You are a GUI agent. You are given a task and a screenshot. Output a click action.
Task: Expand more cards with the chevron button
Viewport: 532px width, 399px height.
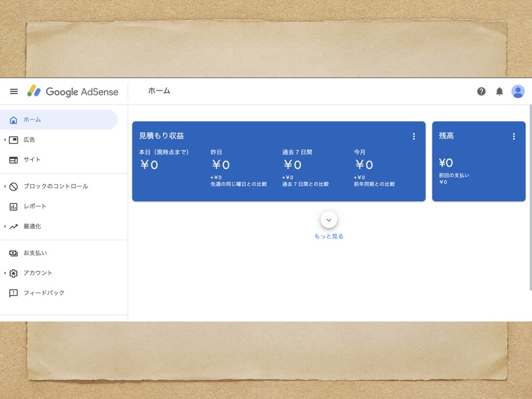328,220
